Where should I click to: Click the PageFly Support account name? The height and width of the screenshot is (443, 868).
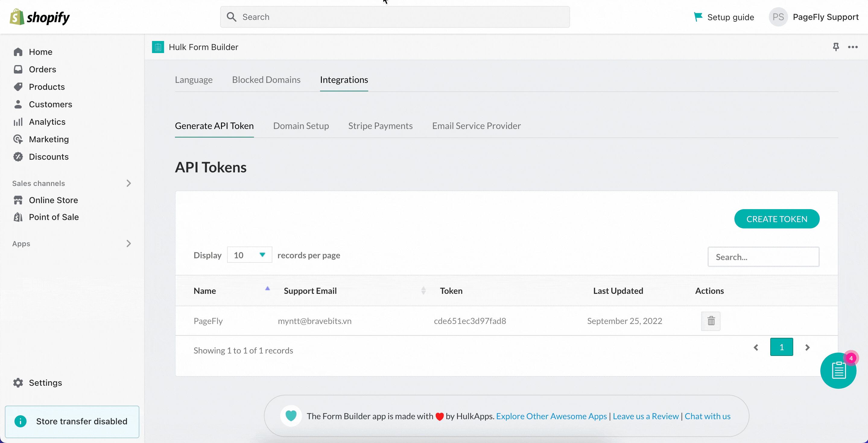825,17
